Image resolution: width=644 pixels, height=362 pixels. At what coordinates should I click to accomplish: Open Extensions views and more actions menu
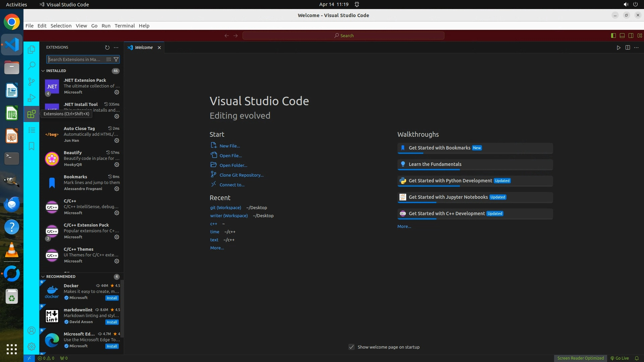tap(116, 48)
